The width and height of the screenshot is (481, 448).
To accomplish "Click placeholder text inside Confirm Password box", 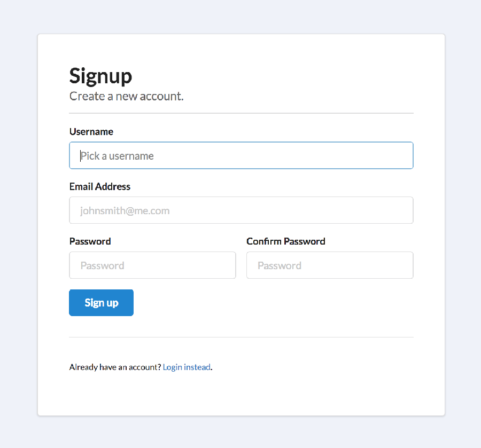I will [x=280, y=266].
